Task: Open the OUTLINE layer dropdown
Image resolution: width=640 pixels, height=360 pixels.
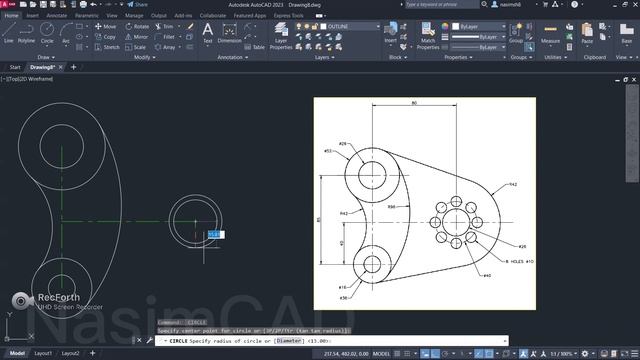Action: coord(378,26)
